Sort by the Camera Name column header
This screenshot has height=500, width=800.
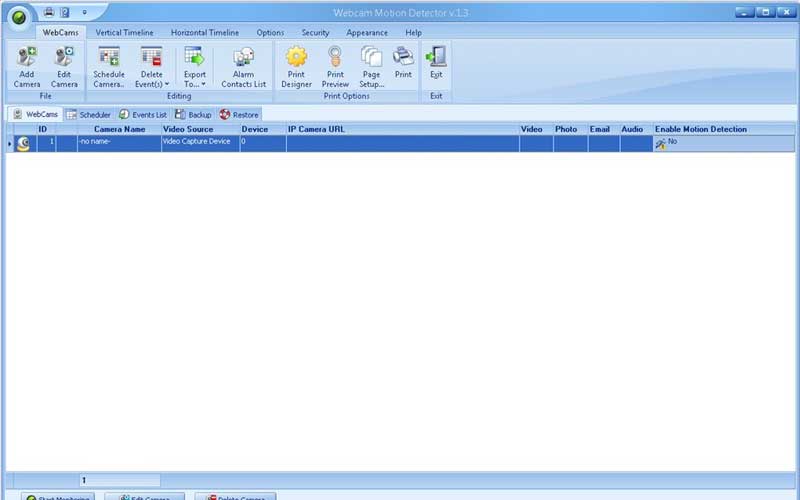119,129
